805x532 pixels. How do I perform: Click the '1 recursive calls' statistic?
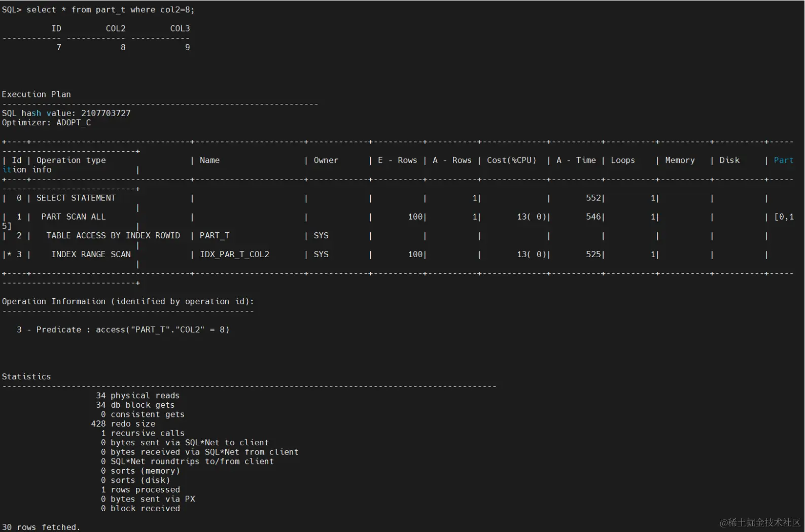[x=143, y=433]
